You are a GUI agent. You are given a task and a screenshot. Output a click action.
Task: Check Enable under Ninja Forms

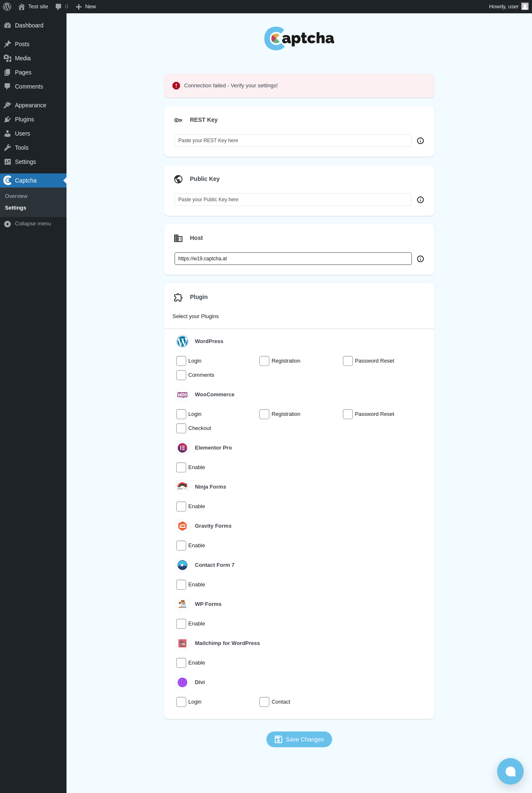[181, 506]
